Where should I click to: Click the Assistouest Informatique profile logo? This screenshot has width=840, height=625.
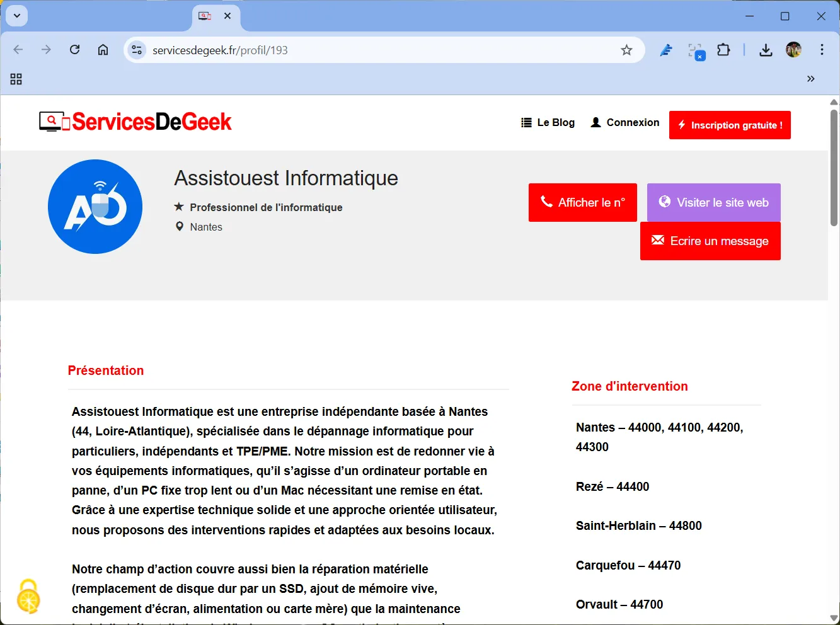coord(95,207)
